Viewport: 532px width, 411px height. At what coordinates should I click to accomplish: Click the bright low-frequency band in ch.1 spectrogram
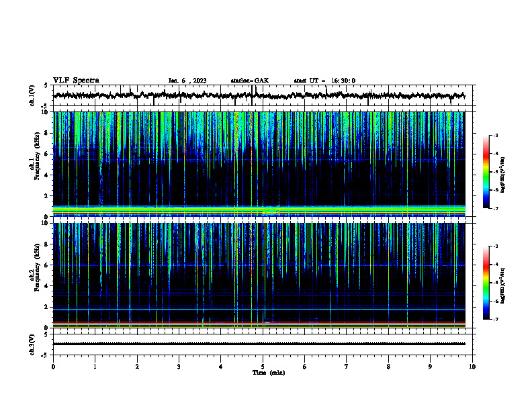coord(259,210)
